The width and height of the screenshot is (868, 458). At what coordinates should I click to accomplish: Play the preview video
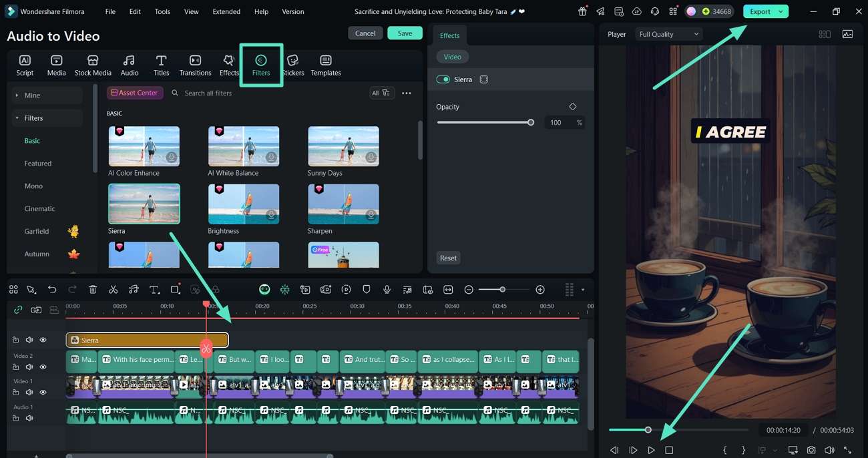(x=651, y=451)
